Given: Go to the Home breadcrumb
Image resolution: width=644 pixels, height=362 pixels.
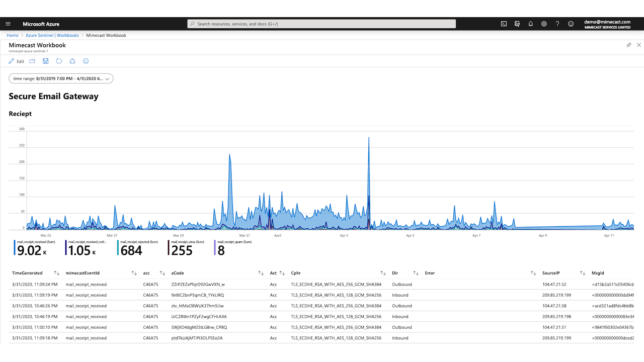Looking at the screenshot, I should [13, 35].
